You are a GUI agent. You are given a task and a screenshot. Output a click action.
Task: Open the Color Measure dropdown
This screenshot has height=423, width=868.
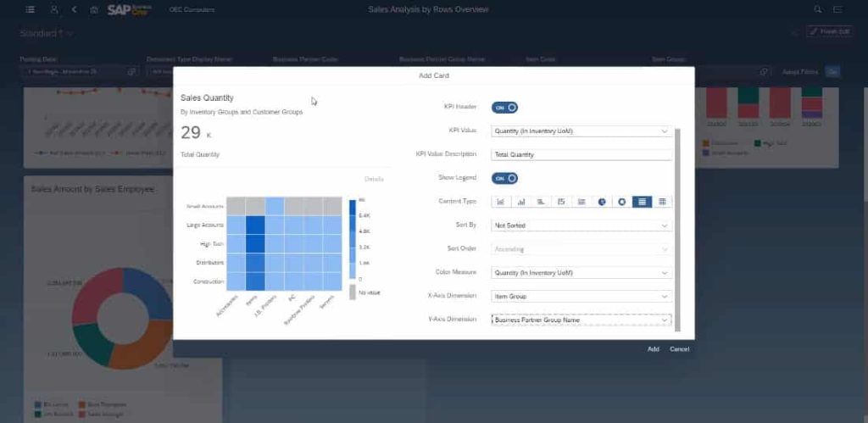pos(581,272)
